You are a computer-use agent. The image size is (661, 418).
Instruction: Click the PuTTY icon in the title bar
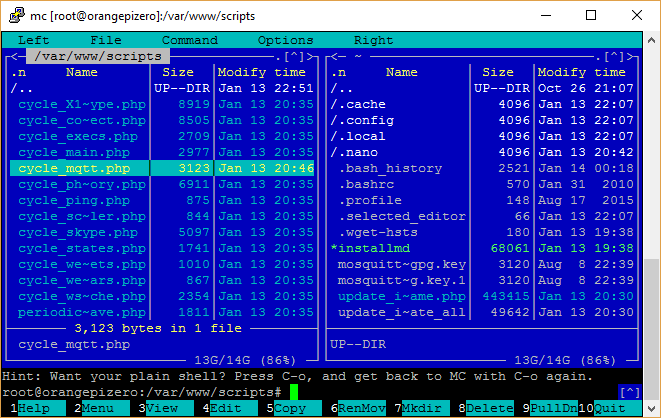click(x=14, y=14)
